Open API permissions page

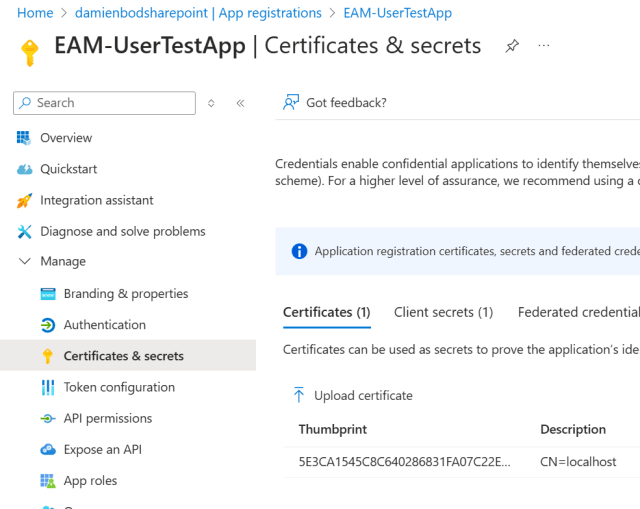click(x=108, y=418)
